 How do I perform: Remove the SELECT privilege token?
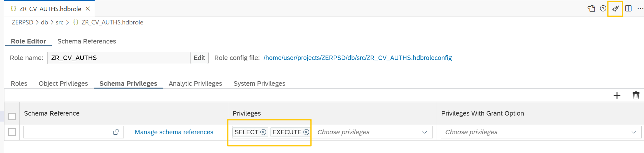point(263,132)
